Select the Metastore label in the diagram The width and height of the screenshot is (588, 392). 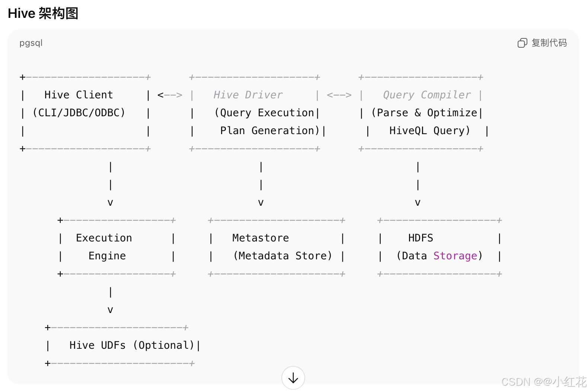261,238
